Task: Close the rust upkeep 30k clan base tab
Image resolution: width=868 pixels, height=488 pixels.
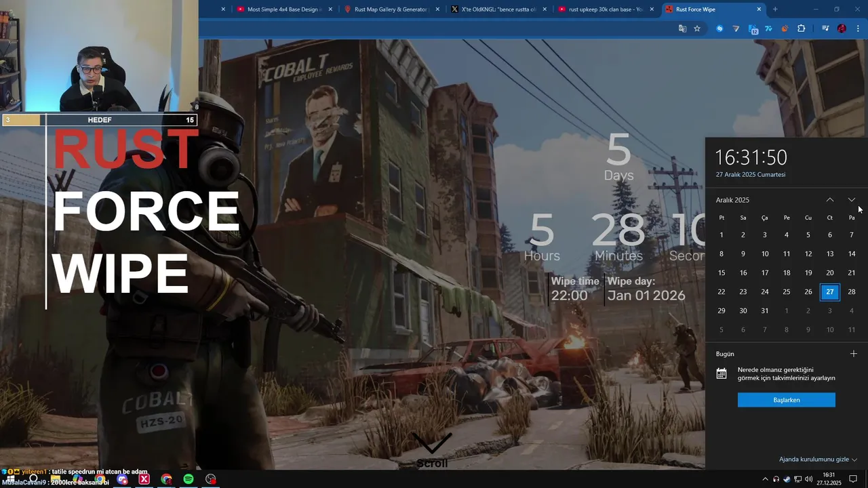Action: (x=652, y=9)
